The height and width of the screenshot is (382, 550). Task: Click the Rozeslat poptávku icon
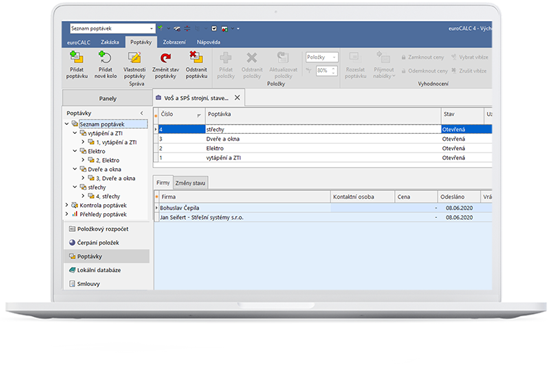pyautogui.click(x=355, y=57)
